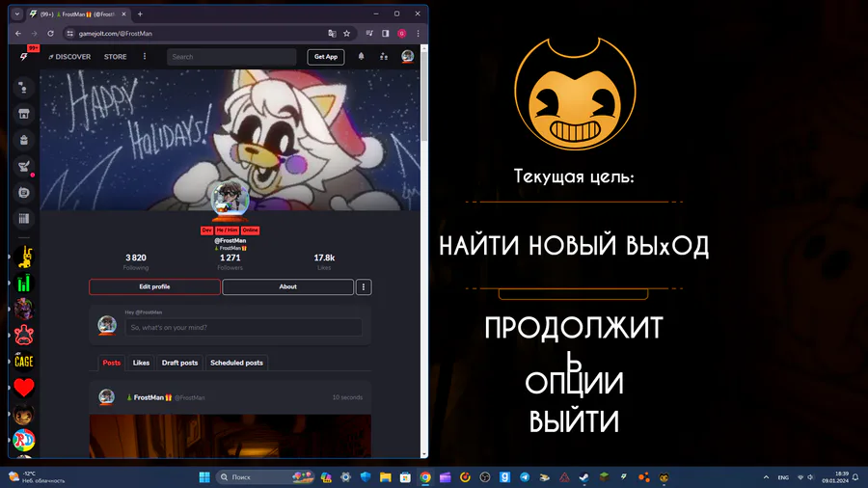Focus the Game Jolt Search field
Image resolution: width=868 pixels, height=488 pixels.
tap(231, 57)
